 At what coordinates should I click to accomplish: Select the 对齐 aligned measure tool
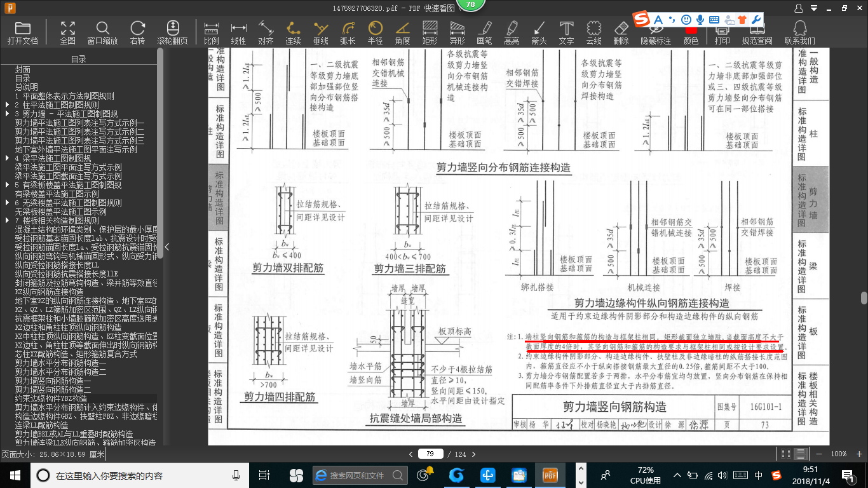click(x=266, y=32)
